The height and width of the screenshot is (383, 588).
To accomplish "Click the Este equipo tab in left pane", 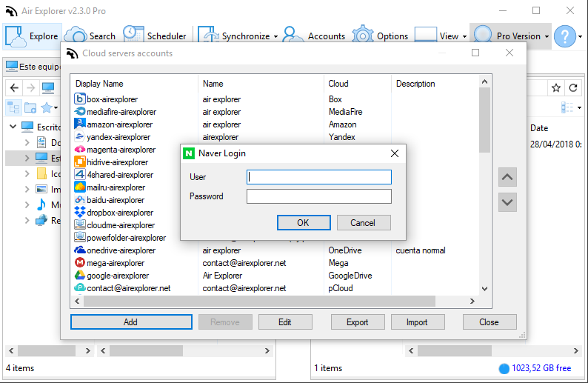I will pos(33,67).
